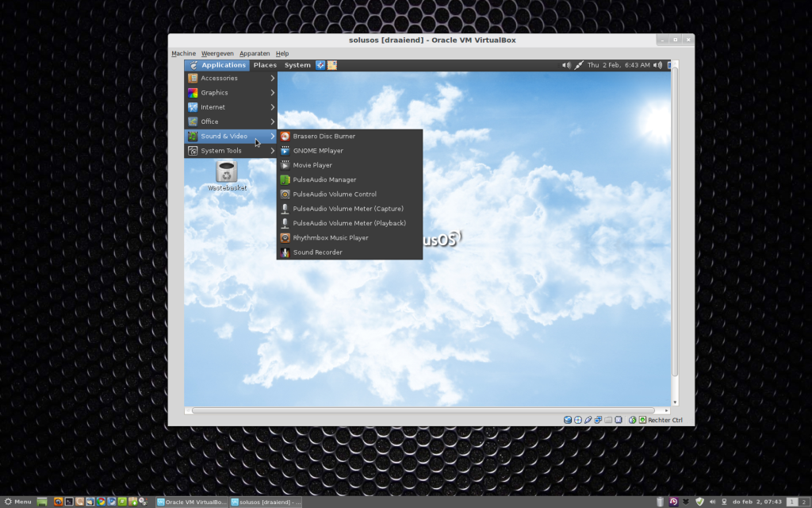Click VirtualBox optical disc status icon

click(578, 420)
